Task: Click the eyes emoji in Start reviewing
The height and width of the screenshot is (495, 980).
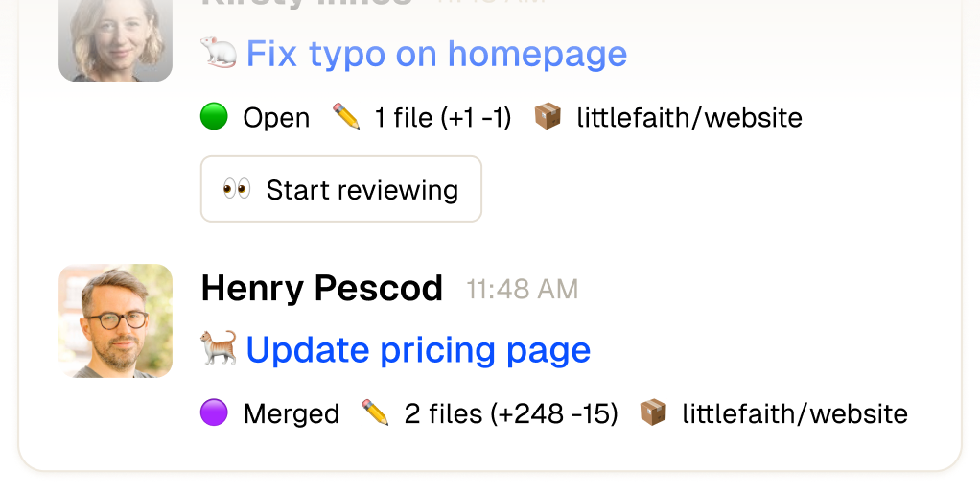Action: click(237, 189)
